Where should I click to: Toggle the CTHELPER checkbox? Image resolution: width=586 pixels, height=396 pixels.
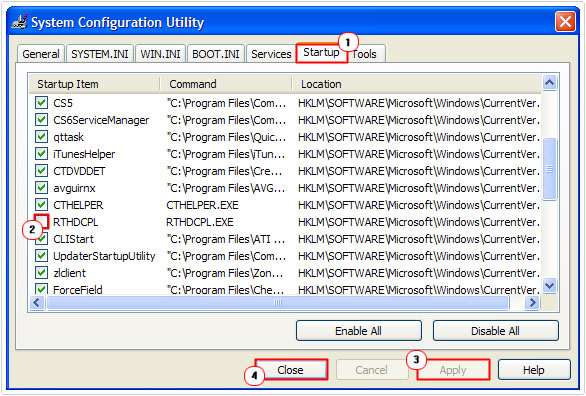pos(41,205)
